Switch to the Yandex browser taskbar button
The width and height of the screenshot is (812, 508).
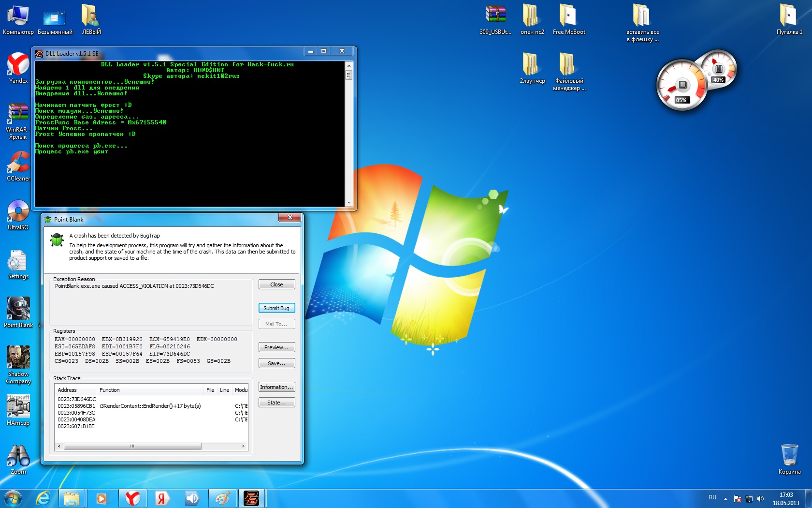click(x=132, y=498)
